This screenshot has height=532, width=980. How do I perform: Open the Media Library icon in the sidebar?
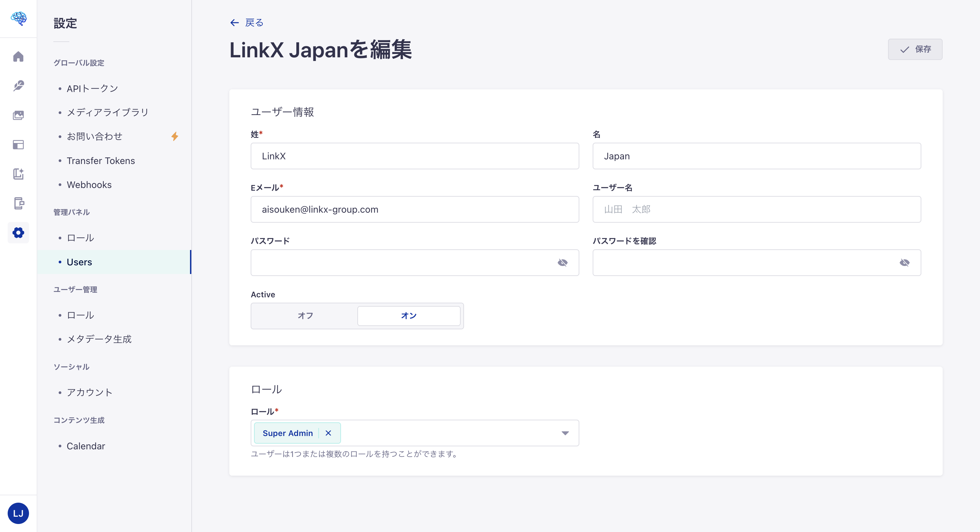pos(18,115)
